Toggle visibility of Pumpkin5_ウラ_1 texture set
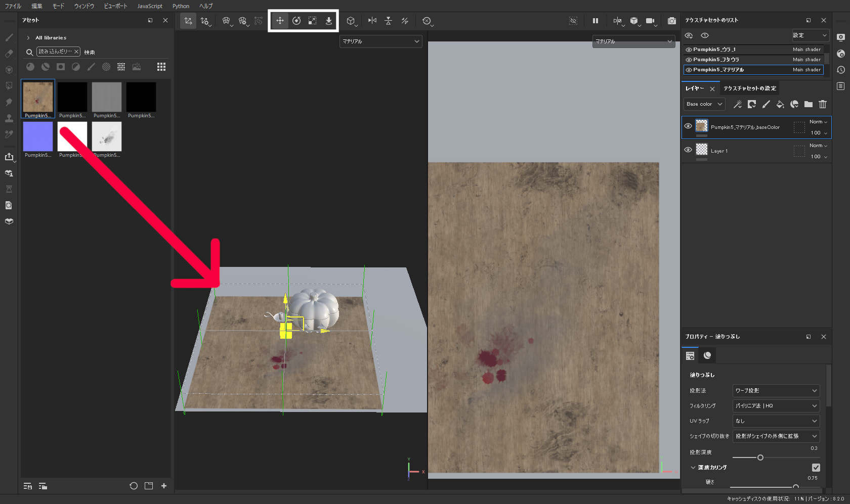 pos(689,50)
